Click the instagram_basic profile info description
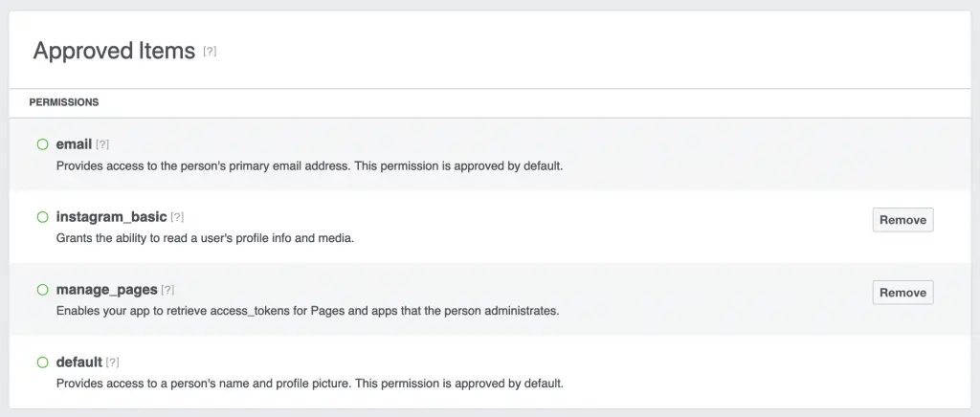This screenshot has height=417, width=980. [205, 238]
